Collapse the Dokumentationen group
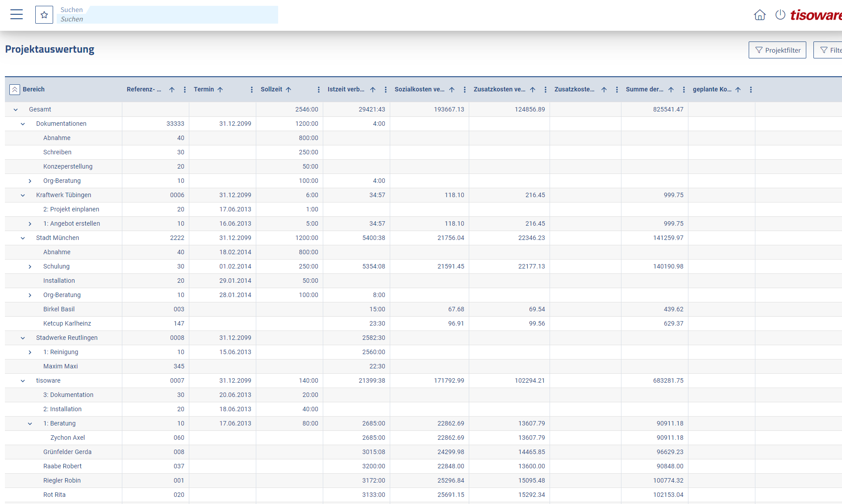Image resolution: width=842 pixels, height=504 pixels. pos(23,124)
